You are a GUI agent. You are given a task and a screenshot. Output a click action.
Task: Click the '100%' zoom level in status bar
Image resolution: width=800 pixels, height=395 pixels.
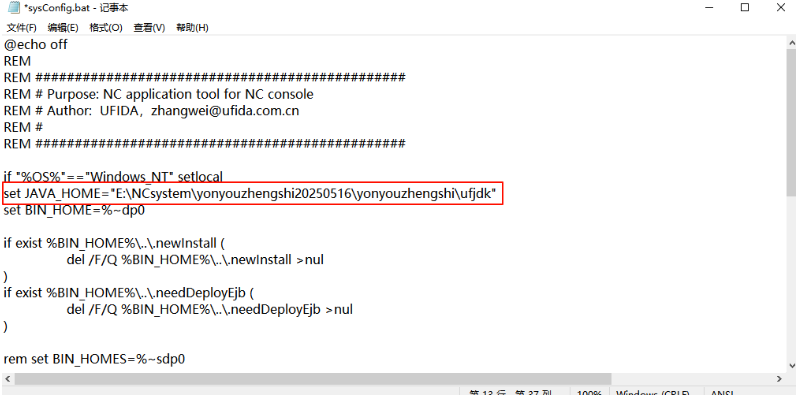click(x=589, y=392)
